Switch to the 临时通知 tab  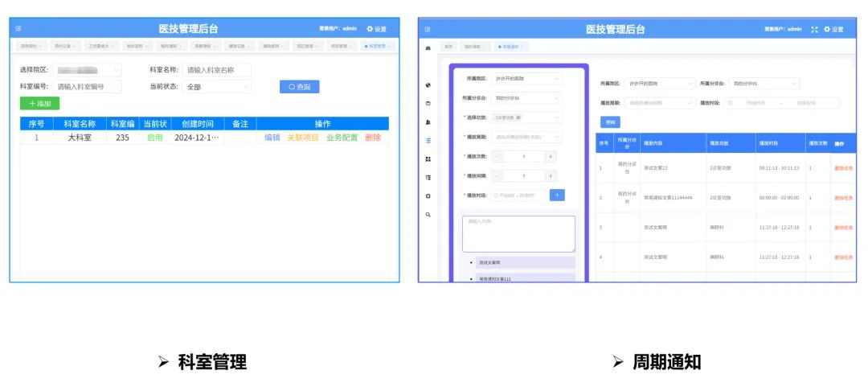475,47
